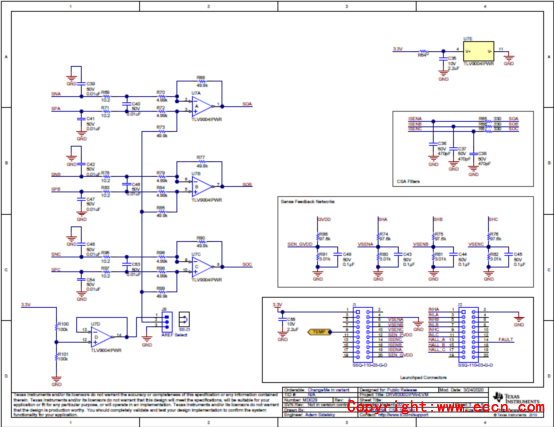This screenshot has width=554, height=427.
Task: Open the support URL in title block
Action: coord(403,415)
